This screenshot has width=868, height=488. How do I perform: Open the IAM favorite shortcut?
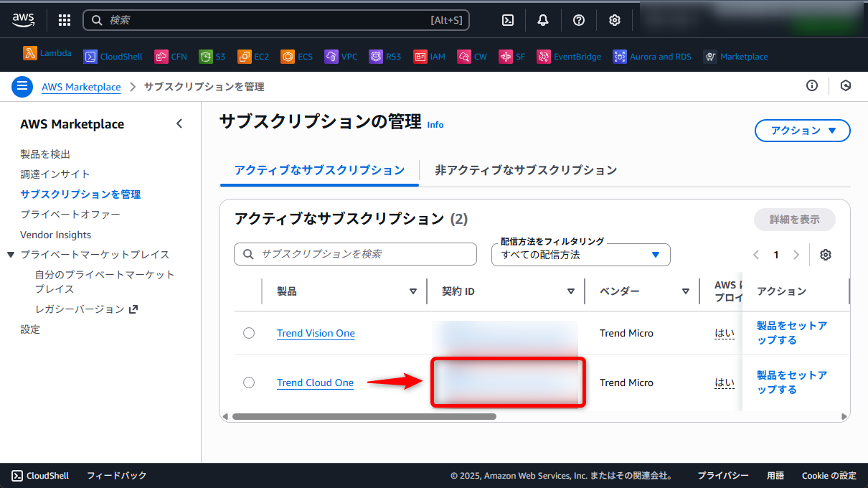pos(429,57)
